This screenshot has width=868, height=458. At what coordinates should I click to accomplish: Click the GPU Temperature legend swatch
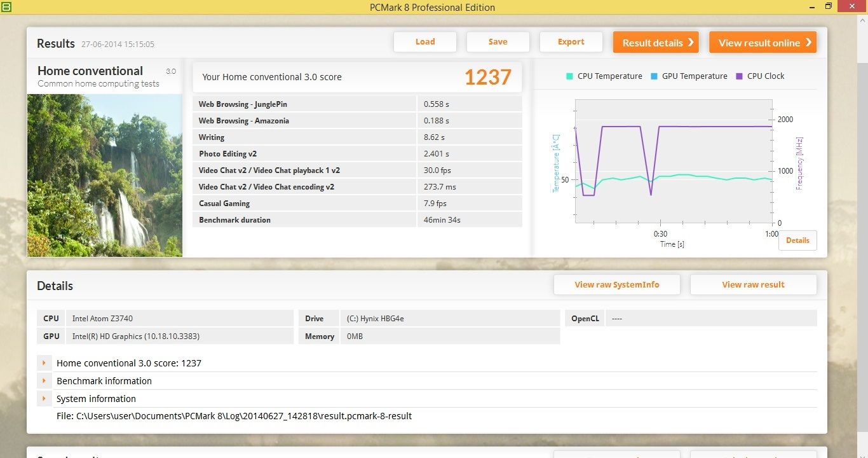pyautogui.click(x=654, y=76)
